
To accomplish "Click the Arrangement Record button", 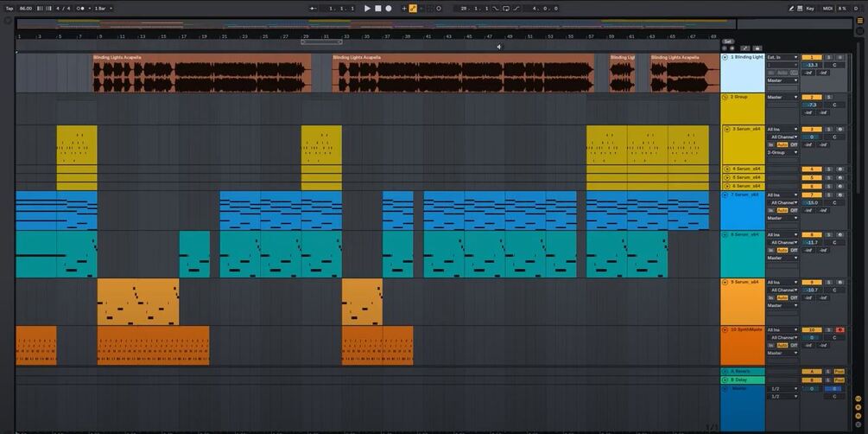I will point(389,9).
